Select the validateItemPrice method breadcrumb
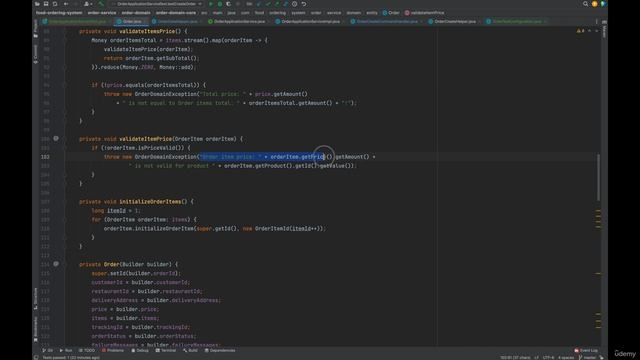Screen dimensions: 640x360 click(x=425, y=13)
